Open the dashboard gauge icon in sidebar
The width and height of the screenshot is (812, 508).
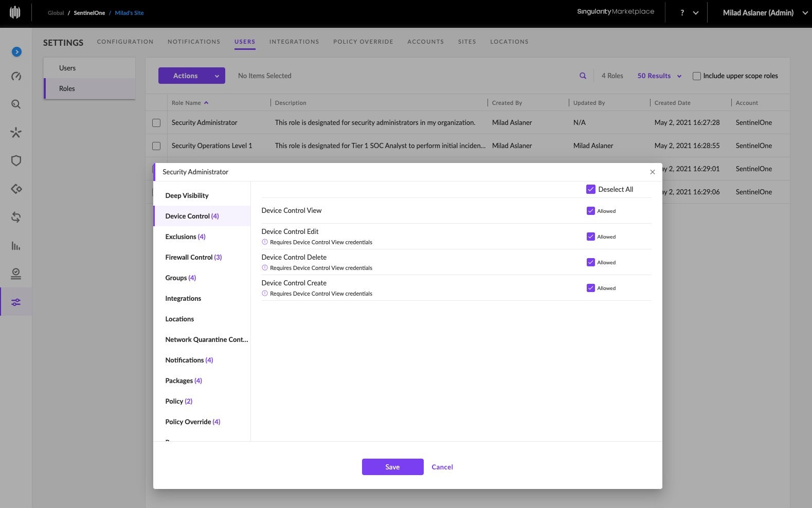[x=16, y=77]
